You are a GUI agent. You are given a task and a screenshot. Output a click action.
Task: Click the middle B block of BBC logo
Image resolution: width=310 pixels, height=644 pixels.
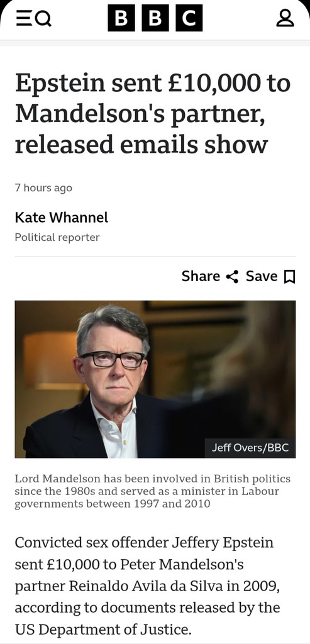coord(155,18)
